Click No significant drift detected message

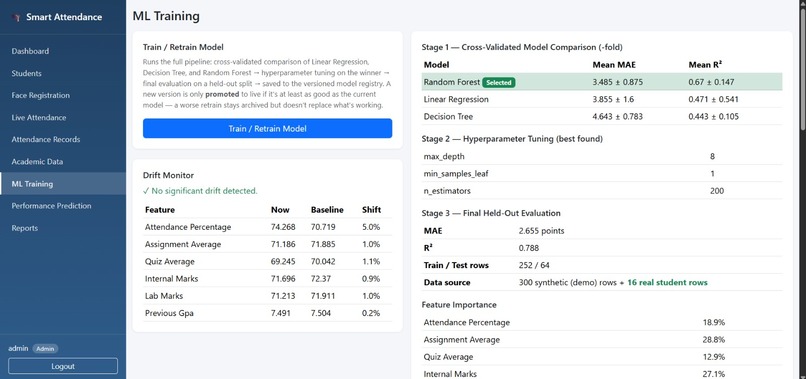200,191
